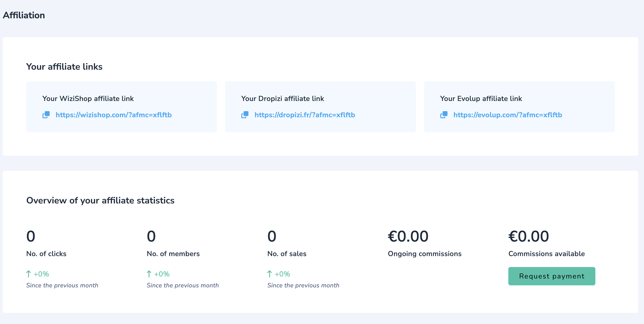Viewport: 644px width, 324px height.
Task: Click the 'No. of sales' label
Action: click(287, 254)
